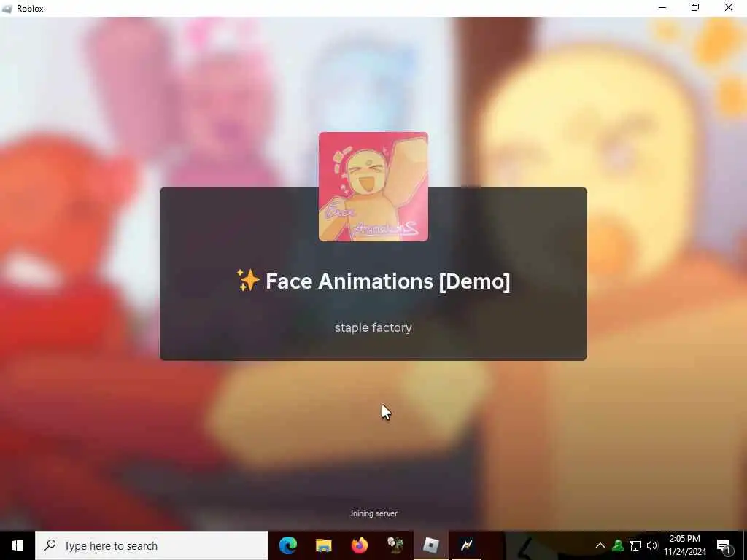
Task: Open the Windows Start menu
Action: (18, 545)
